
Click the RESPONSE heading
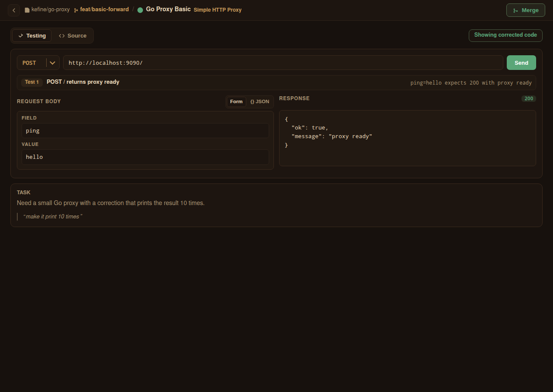[294, 98]
